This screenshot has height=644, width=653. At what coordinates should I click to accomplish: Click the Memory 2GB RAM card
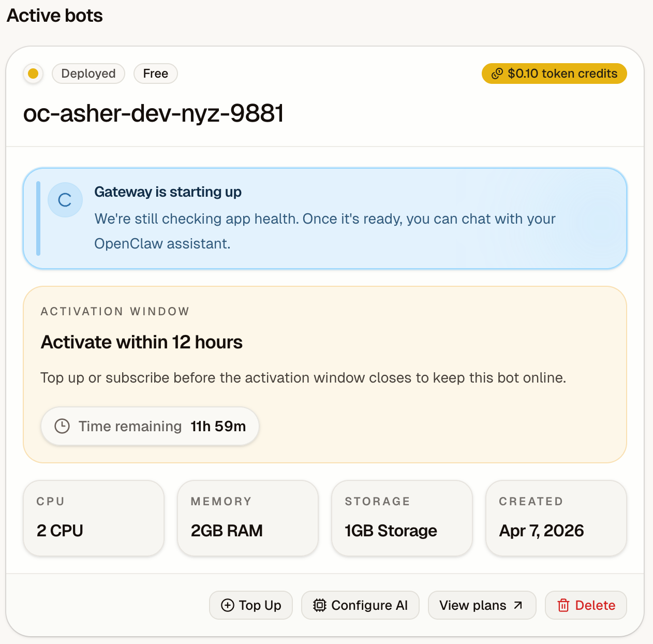247,518
